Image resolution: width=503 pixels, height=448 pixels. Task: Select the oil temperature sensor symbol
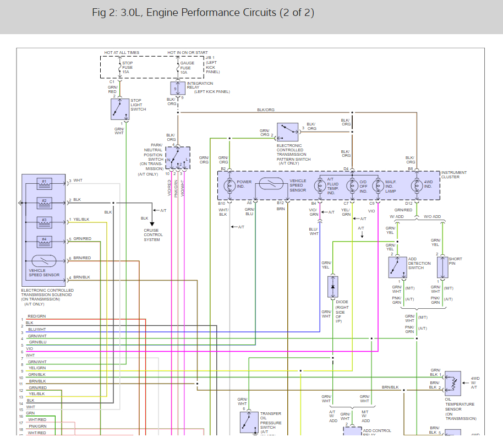pos(452,381)
